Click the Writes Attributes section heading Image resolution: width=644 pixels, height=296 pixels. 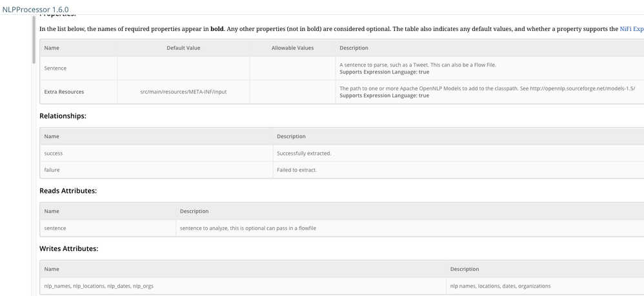[x=68, y=248]
